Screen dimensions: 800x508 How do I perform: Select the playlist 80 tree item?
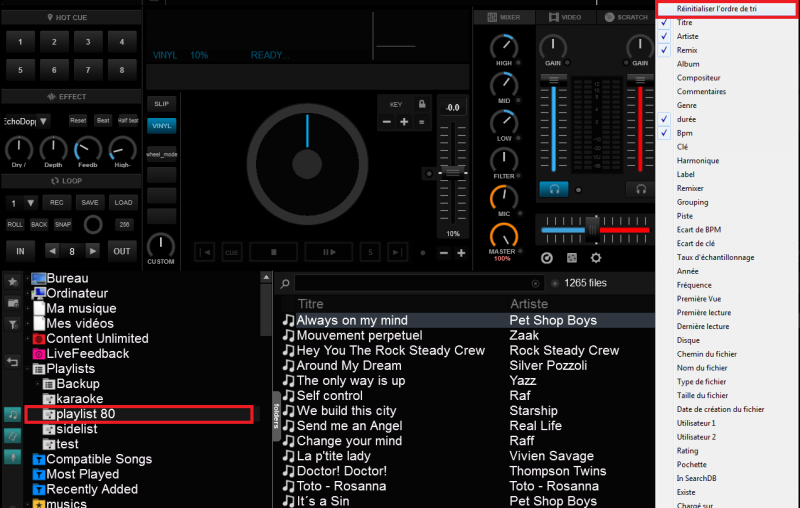tap(139, 414)
